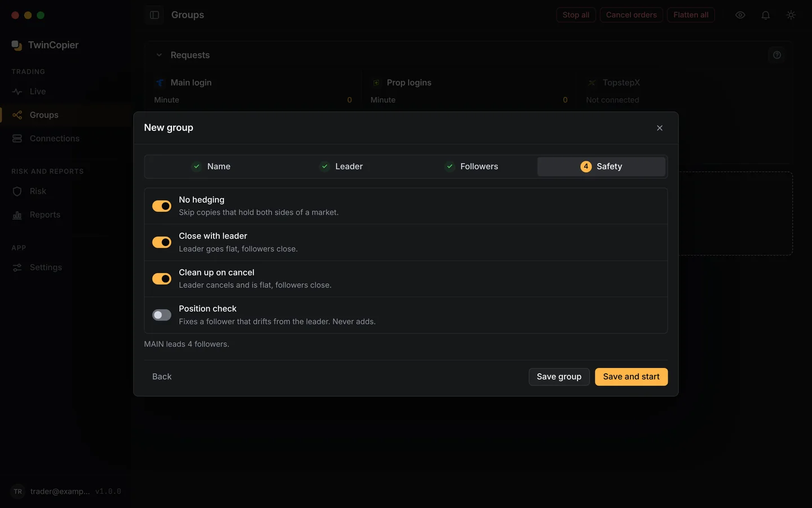Turn off Clean up on cancel switch
Viewport: 812px width, 508px height.
(x=162, y=279)
